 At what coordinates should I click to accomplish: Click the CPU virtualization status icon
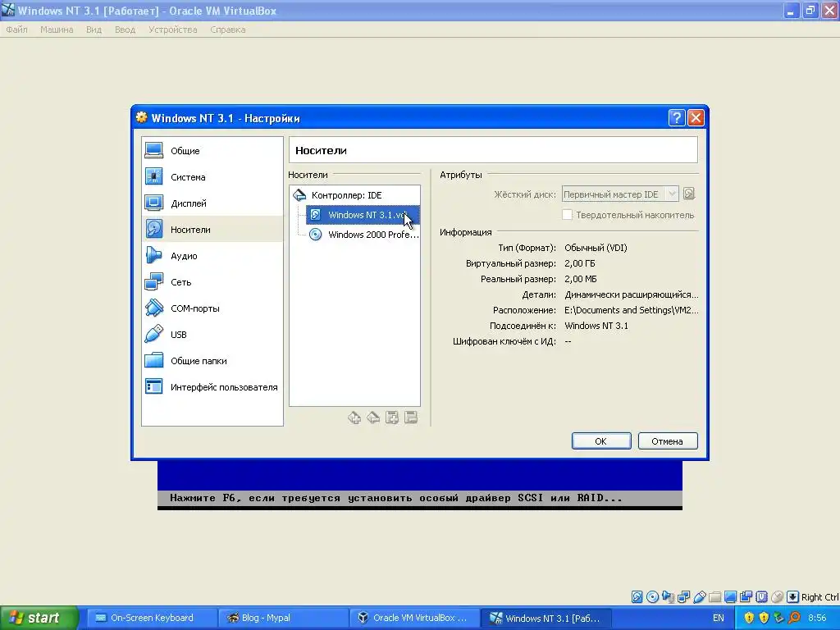[761, 597]
